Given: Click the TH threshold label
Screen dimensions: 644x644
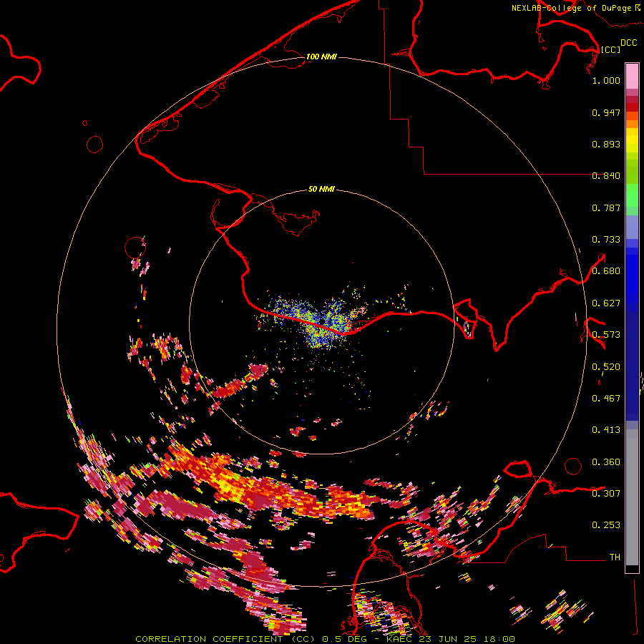Looking at the screenshot, I should (615, 557).
